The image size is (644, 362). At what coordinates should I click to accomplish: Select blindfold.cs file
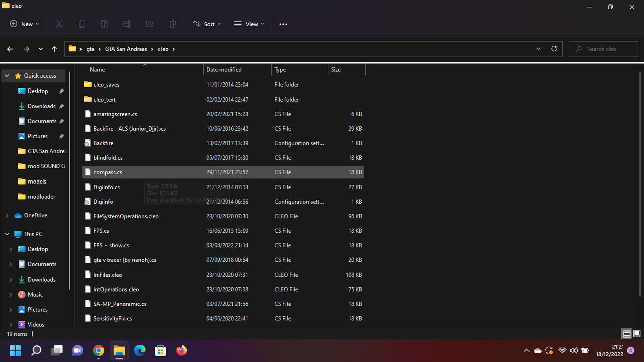[223, 158]
